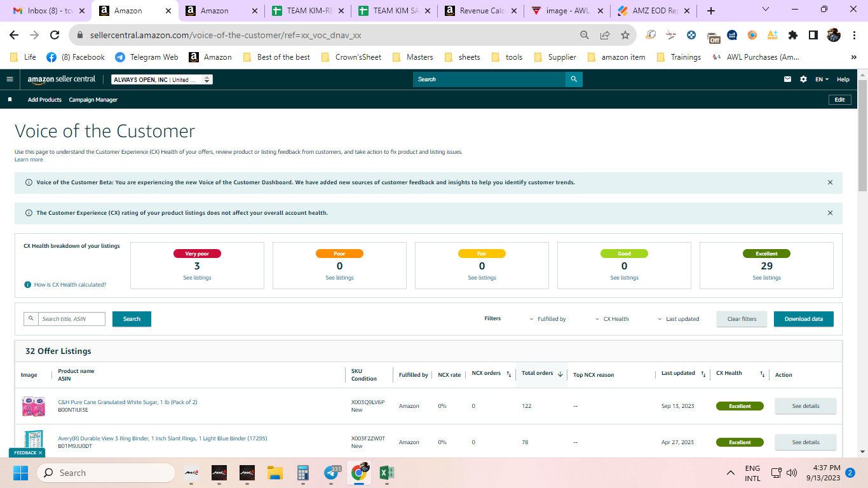
Task: Open the Seller Central mail messages icon
Action: pos(788,79)
